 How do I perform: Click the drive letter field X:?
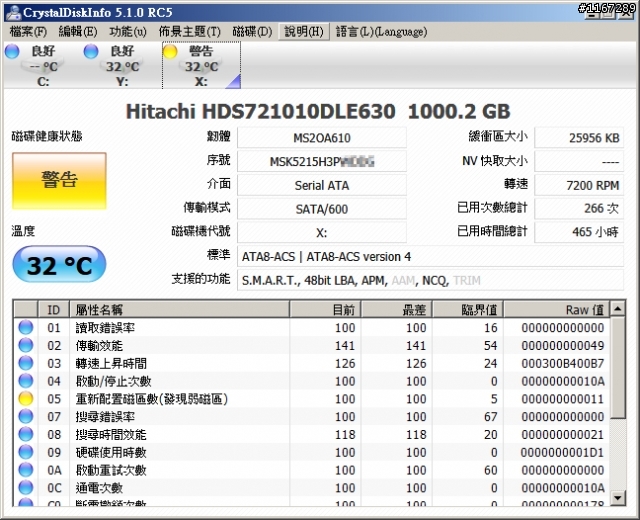322,233
